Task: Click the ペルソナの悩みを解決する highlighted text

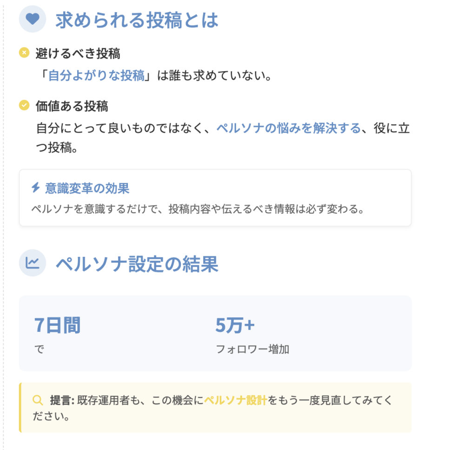Action: pos(288,128)
